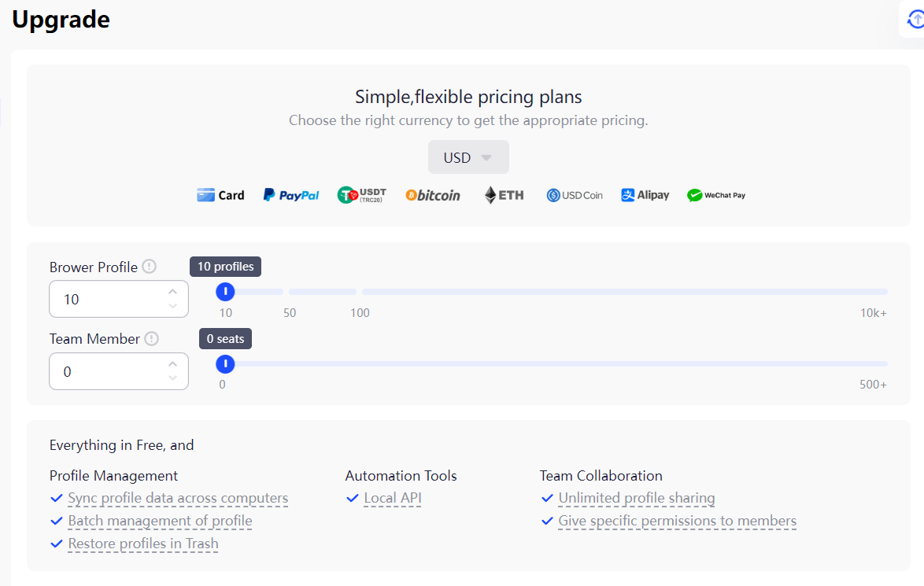This screenshot has width=924, height=586.
Task: Select USDT (TRC20) payment option
Action: 361,194
